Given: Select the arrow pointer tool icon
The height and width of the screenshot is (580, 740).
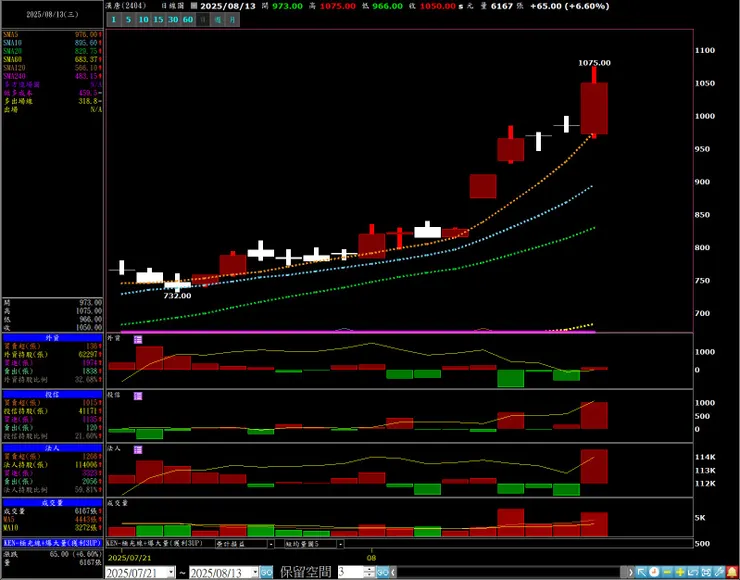Looking at the screenshot, I should click(641, 572).
